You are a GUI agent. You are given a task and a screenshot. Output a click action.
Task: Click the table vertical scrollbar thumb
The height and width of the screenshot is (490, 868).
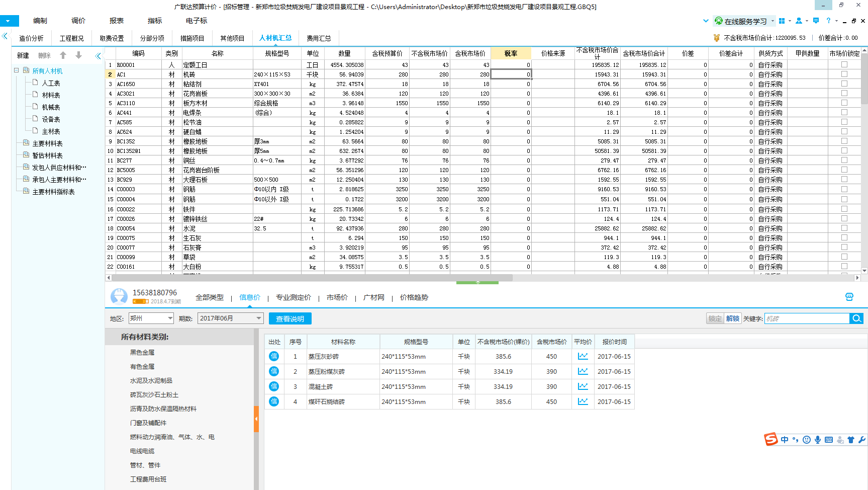point(864,78)
